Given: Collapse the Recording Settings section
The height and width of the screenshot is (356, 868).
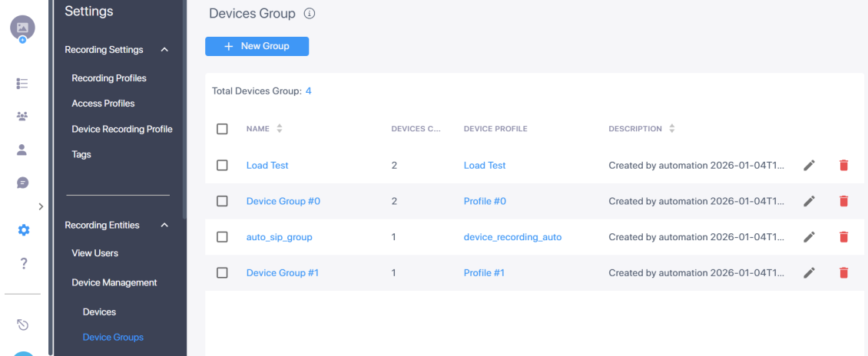Looking at the screenshot, I should coord(164,50).
